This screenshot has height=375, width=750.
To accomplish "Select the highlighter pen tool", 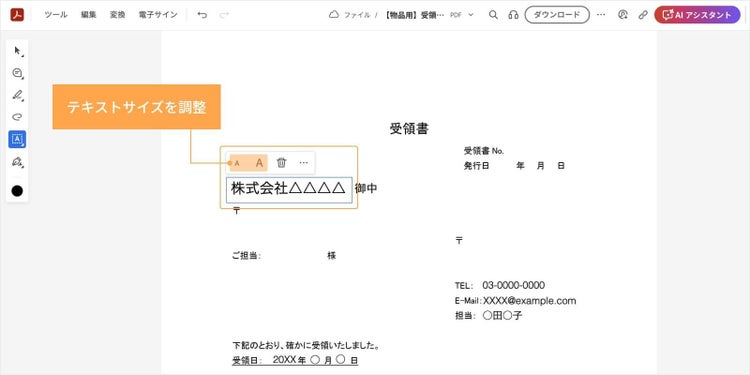I will (x=17, y=95).
